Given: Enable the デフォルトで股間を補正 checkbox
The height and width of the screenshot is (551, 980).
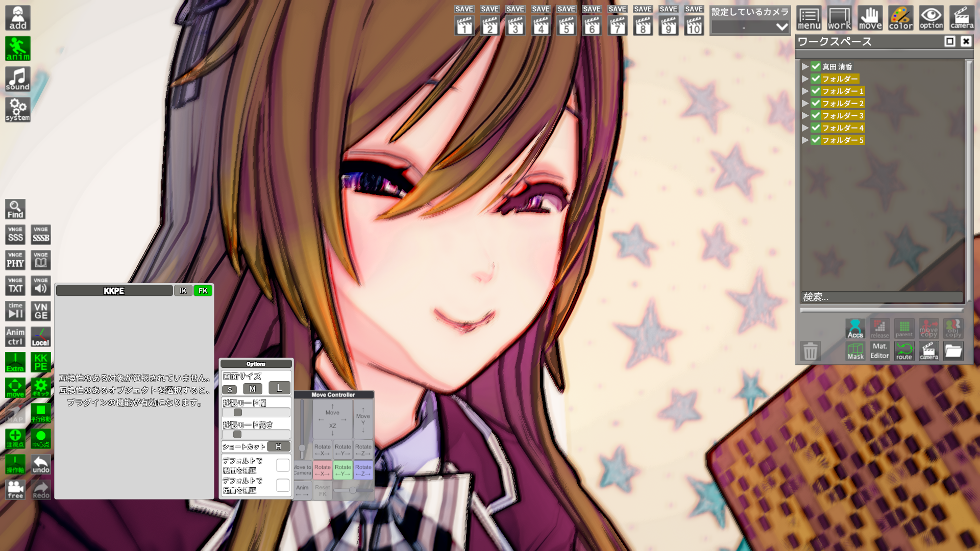Looking at the screenshot, I should [x=283, y=465].
